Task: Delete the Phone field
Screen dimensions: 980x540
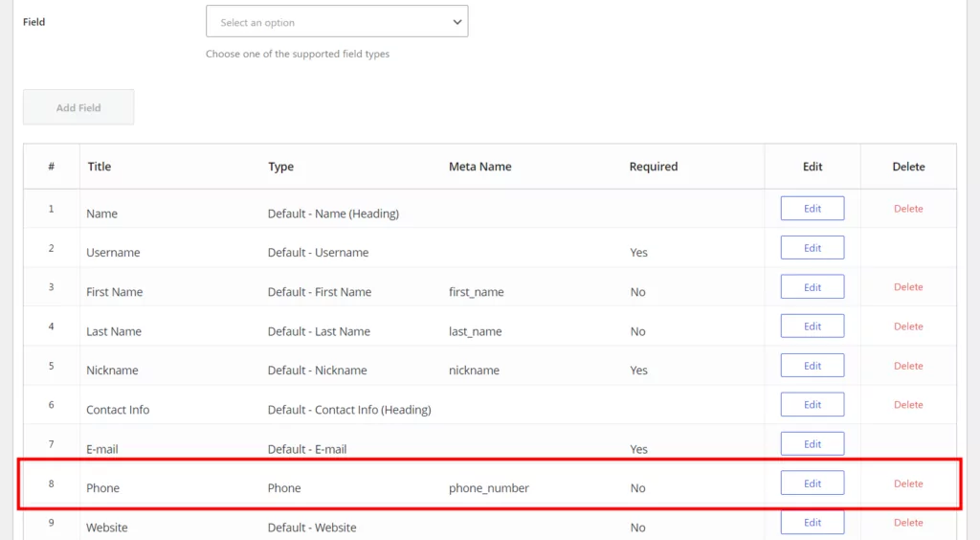Action: 908,484
